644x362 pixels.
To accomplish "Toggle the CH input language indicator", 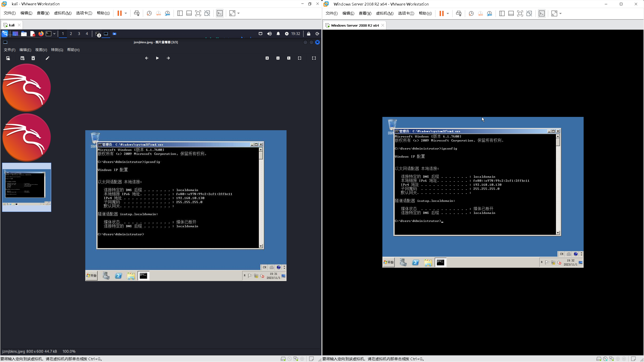I will [562, 254].
